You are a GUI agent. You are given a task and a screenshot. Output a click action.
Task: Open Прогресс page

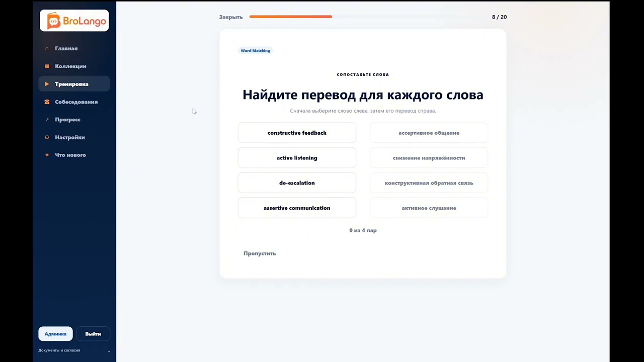[x=74, y=120]
